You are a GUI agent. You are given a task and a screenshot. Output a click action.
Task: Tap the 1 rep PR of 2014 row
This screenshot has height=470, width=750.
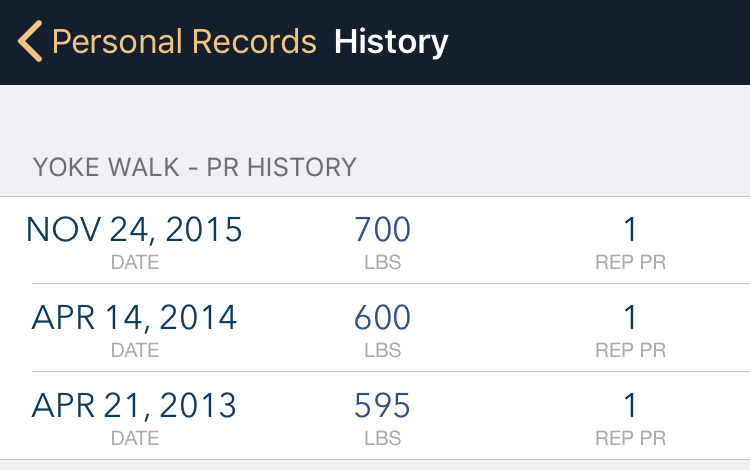click(x=630, y=317)
